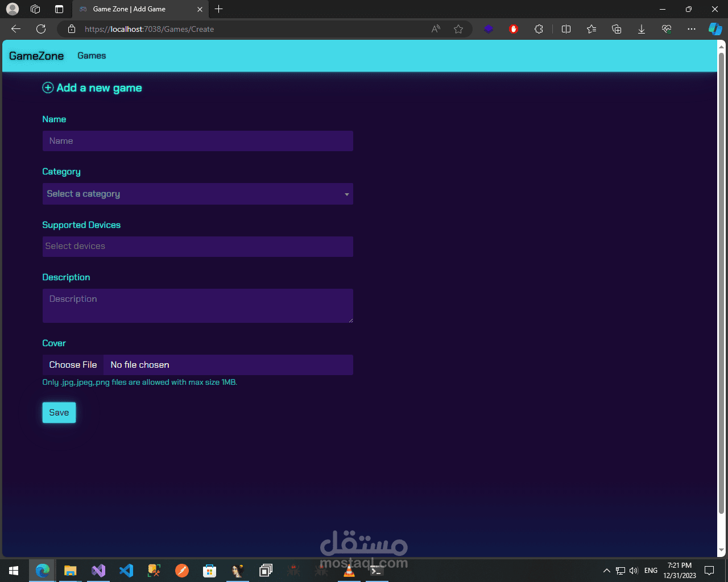Open the Copilot sidebar
Viewport: 728px width, 582px height.
[x=715, y=29]
